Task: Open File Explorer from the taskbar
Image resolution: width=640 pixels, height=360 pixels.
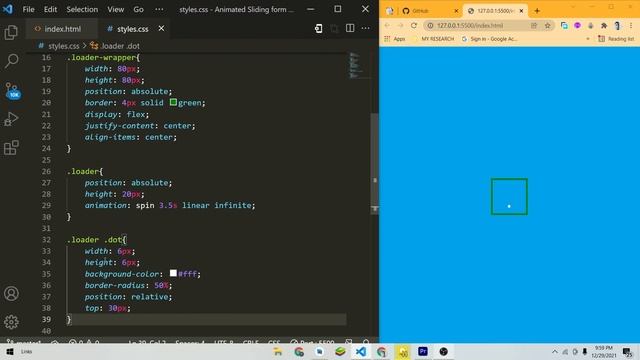Action: (x=278, y=351)
